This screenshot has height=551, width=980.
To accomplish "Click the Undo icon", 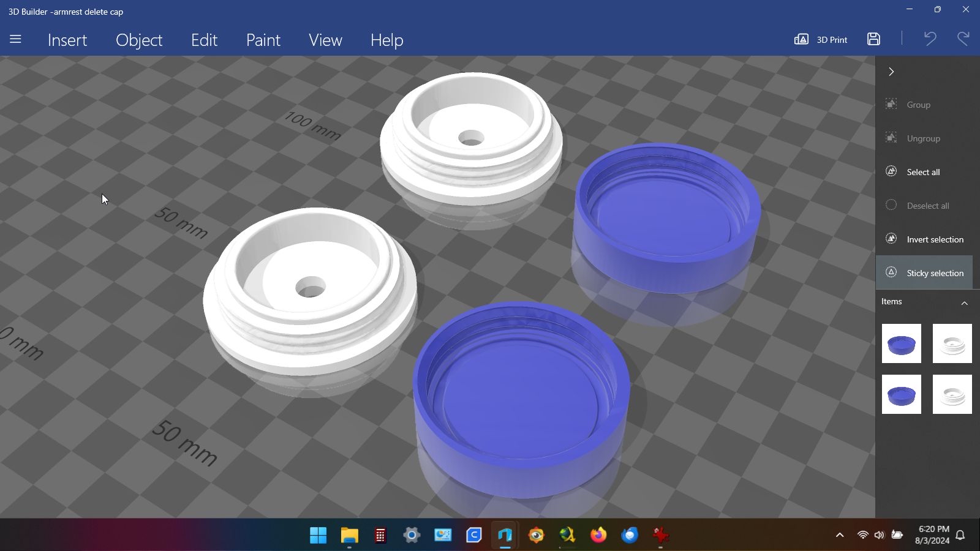I will click(x=929, y=39).
